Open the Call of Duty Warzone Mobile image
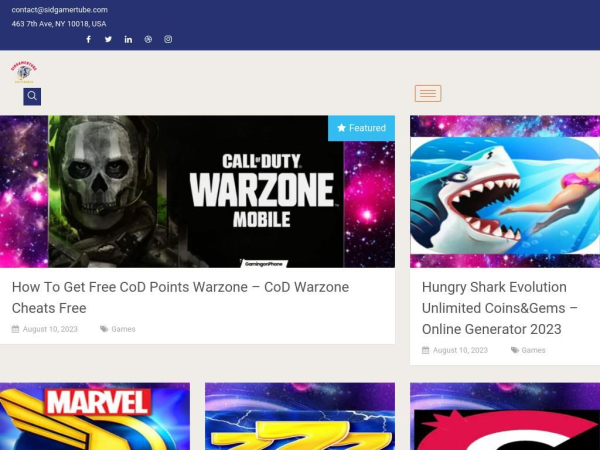The height and width of the screenshot is (450, 600). 197,191
